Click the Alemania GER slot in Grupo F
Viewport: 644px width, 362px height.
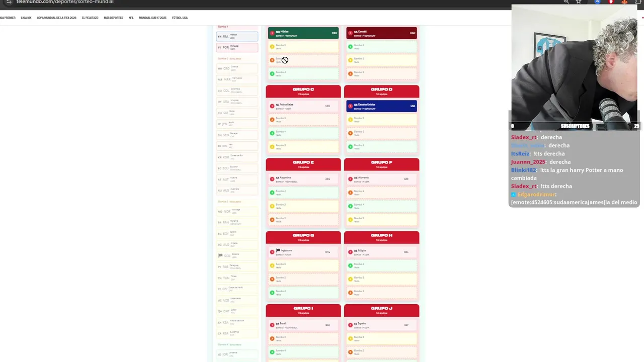381,179
